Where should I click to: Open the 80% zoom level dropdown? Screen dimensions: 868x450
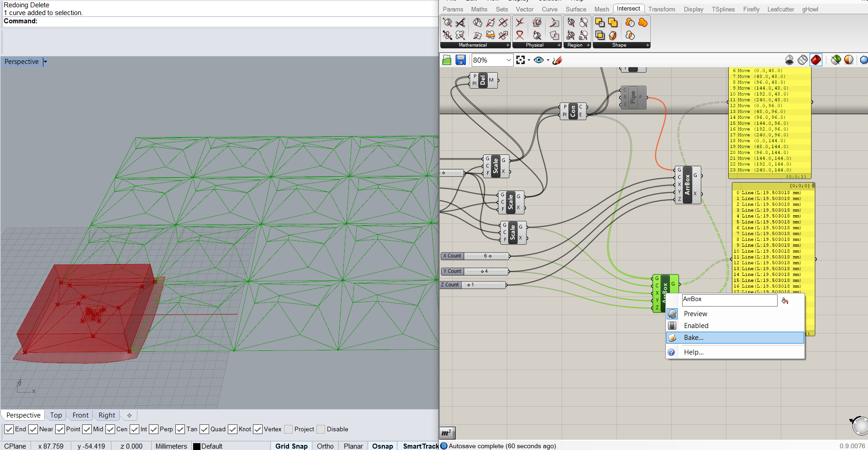coord(509,60)
